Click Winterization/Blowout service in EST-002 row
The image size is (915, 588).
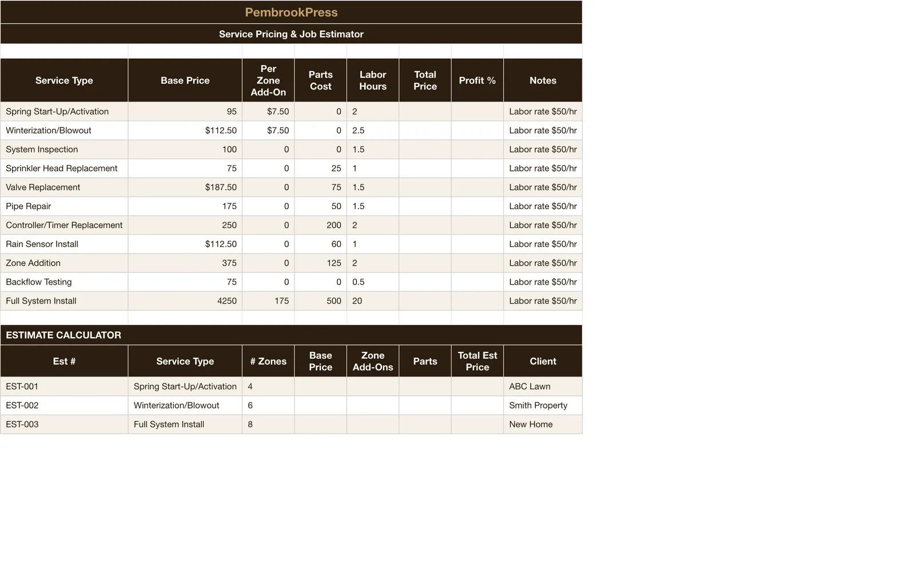(x=185, y=405)
